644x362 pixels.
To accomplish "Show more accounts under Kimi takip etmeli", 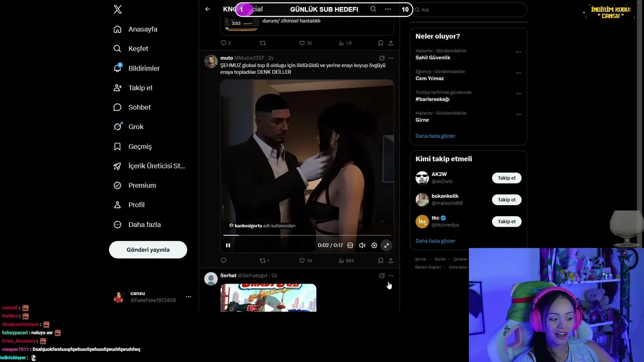I will (435, 241).
